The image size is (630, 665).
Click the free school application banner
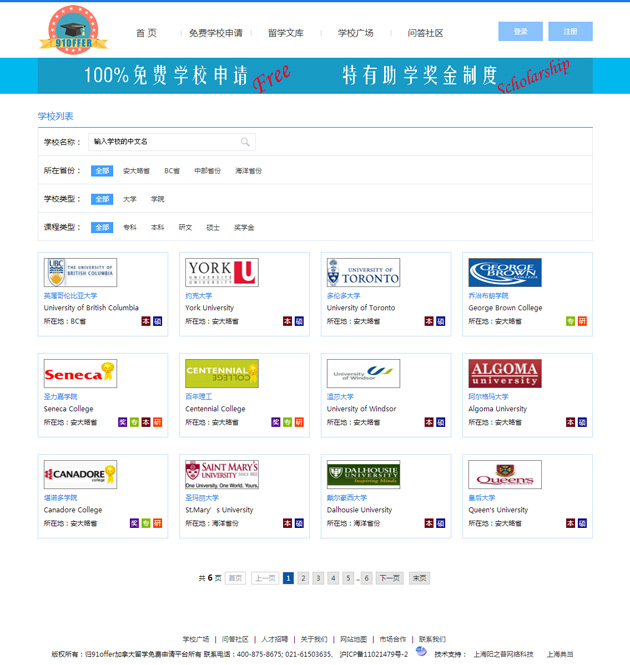click(315, 76)
